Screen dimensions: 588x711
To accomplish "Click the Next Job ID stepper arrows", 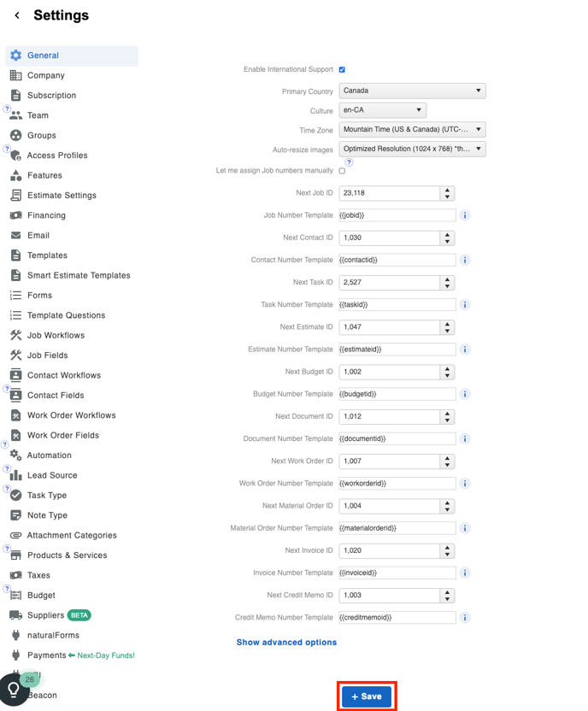I will tap(447, 193).
